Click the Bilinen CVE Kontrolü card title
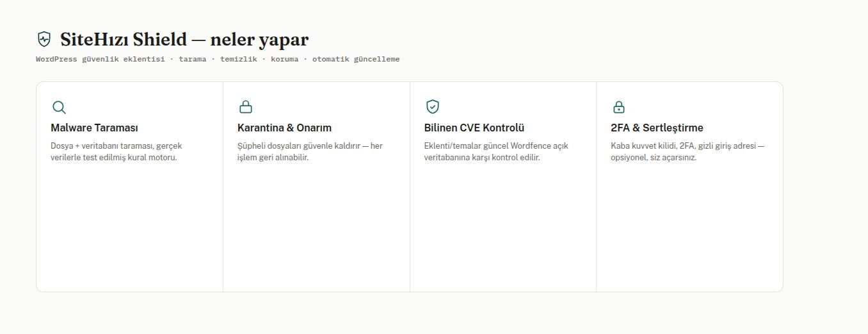 pos(474,128)
